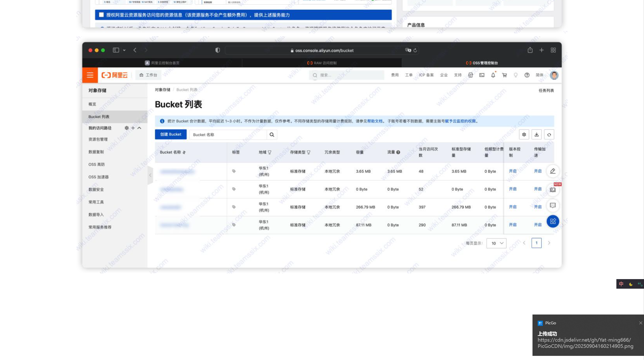Viewport: 644px width, 360px height.
Task: Refresh the Bucket list with refresh icon
Action: [x=549, y=135]
